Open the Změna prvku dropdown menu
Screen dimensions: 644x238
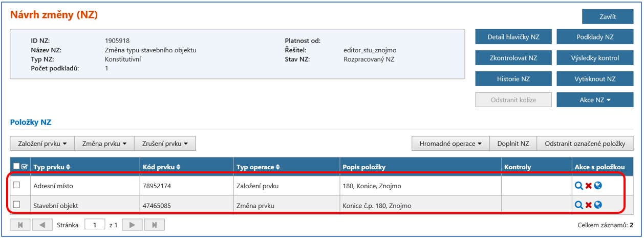click(x=104, y=144)
